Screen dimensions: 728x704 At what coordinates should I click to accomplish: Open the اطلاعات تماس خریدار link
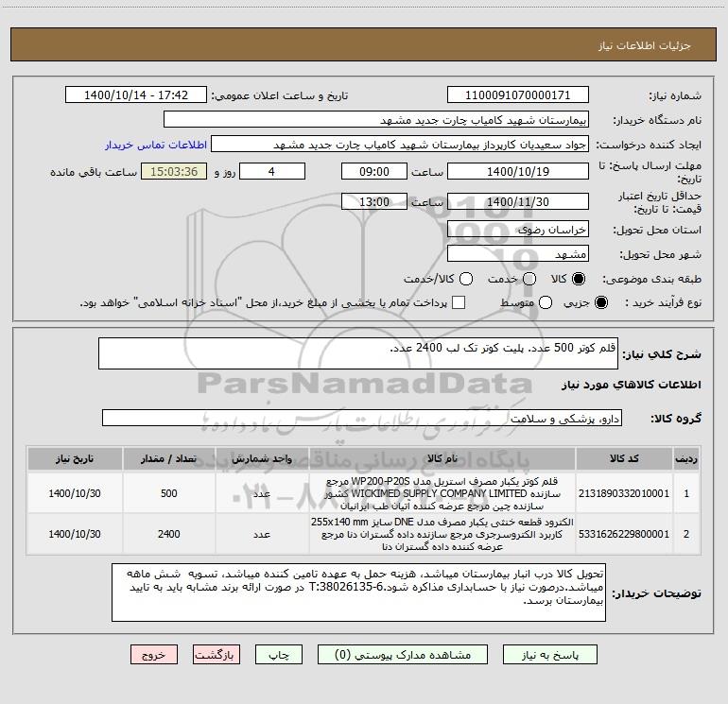[x=156, y=145]
